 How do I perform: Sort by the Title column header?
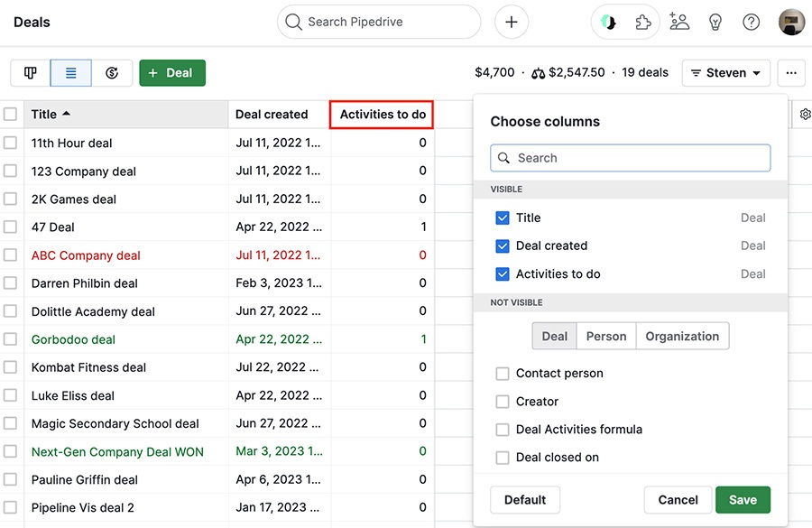(125, 114)
